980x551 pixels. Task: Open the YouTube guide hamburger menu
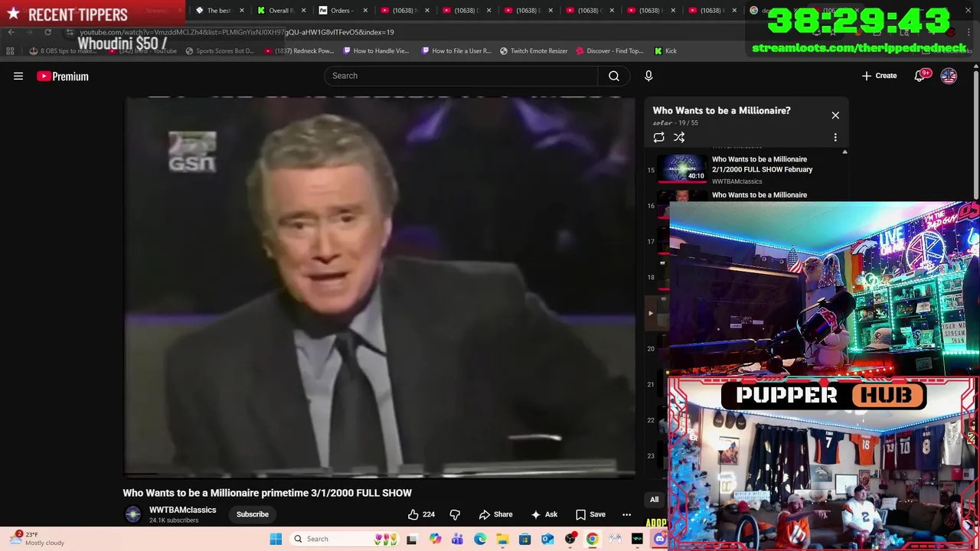coord(18,76)
